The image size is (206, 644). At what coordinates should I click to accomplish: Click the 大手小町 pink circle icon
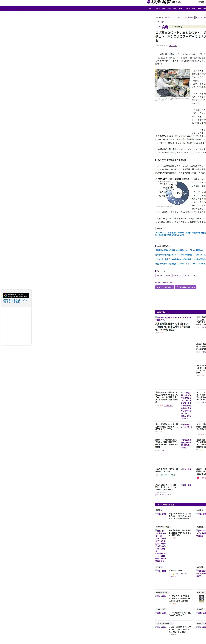(x=198, y=478)
